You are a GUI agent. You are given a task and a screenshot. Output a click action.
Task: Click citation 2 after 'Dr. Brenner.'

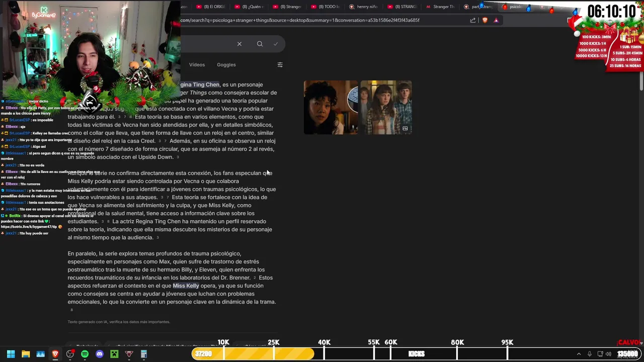pyautogui.click(x=255, y=278)
